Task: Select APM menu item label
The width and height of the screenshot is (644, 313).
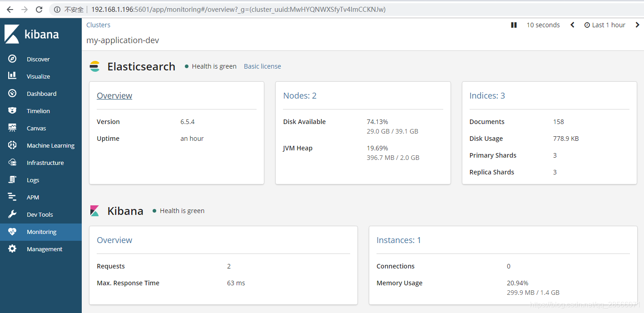Action: point(33,197)
